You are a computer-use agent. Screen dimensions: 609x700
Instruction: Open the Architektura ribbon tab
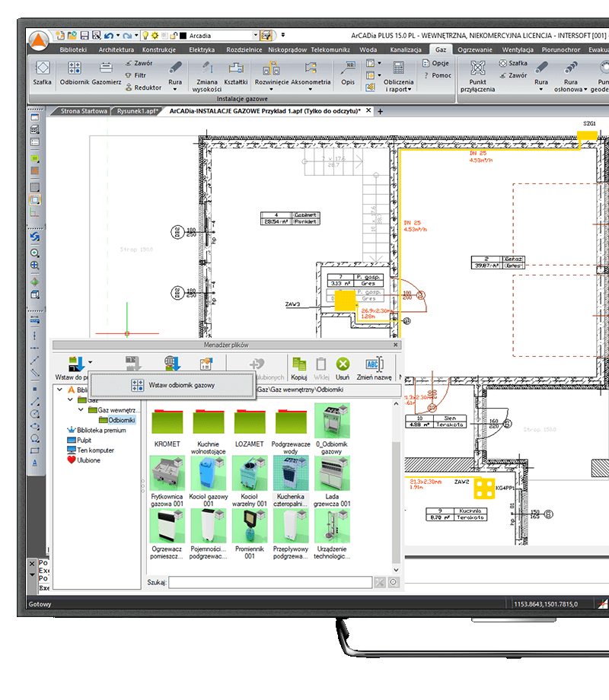pos(116,49)
